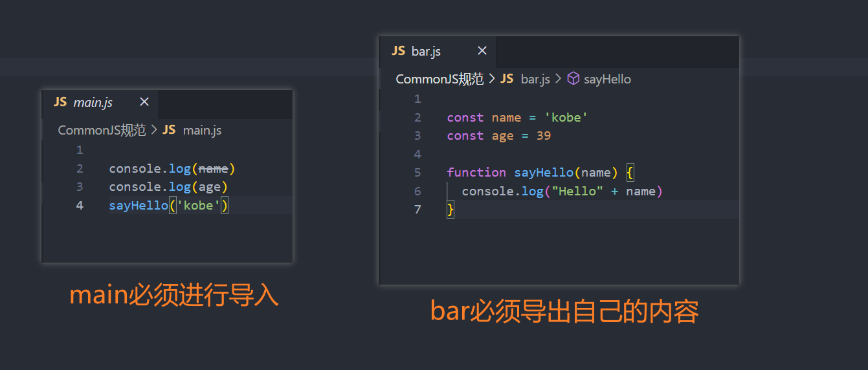Screen dimensions: 868x370
Task: Click line number 4 in main.js gutter
Action: pos(80,206)
